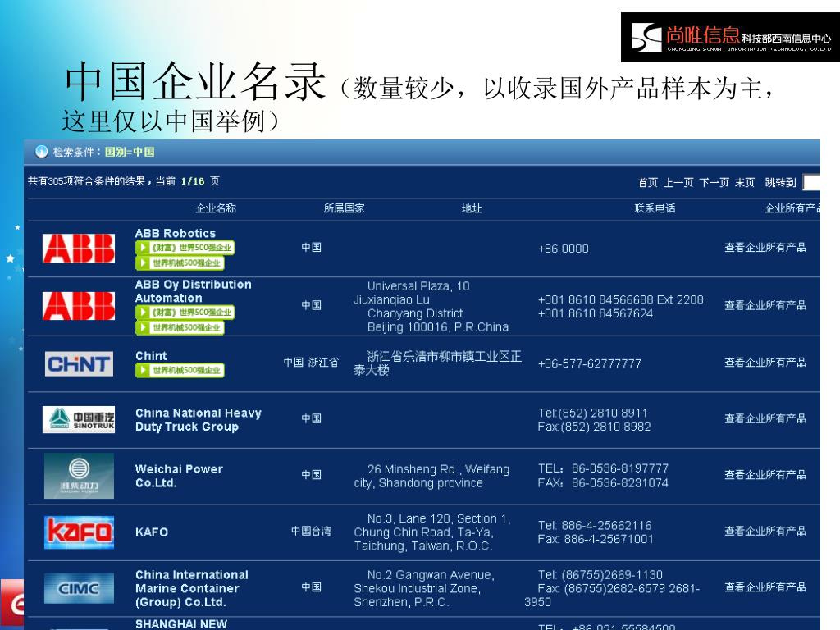Go to next page via 下一页

click(x=714, y=183)
